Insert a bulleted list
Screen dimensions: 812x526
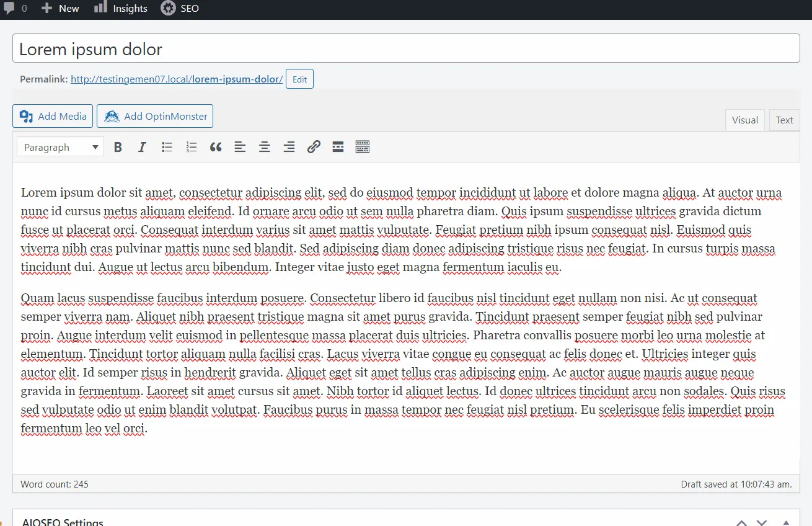click(x=167, y=147)
